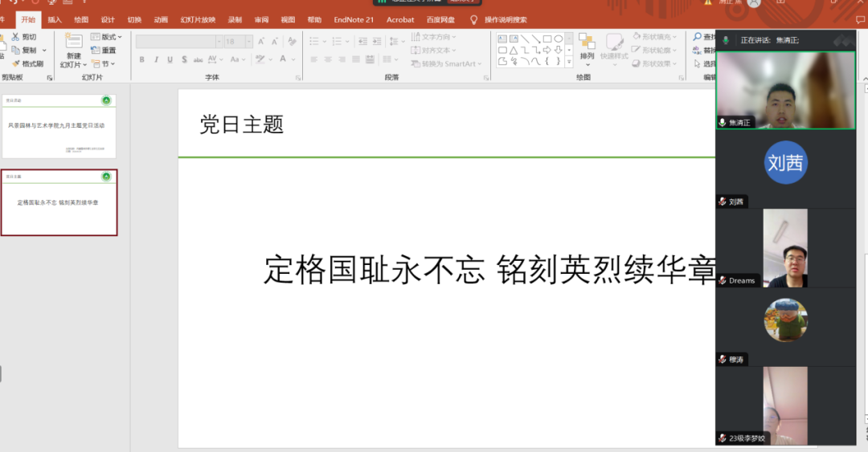Toggle bold formatting button
The height and width of the screenshot is (452, 868).
click(142, 59)
